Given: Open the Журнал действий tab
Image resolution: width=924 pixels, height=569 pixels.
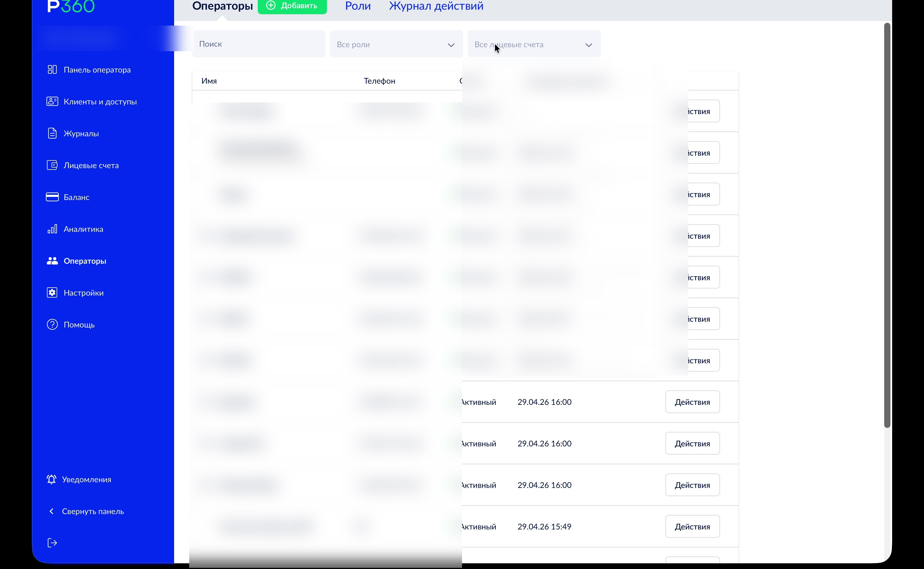Looking at the screenshot, I should pos(436,6).
